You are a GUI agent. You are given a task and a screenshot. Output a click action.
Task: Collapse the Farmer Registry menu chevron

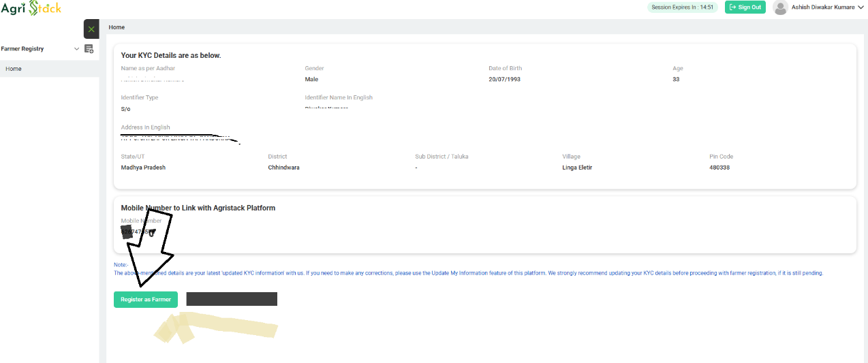76,49
